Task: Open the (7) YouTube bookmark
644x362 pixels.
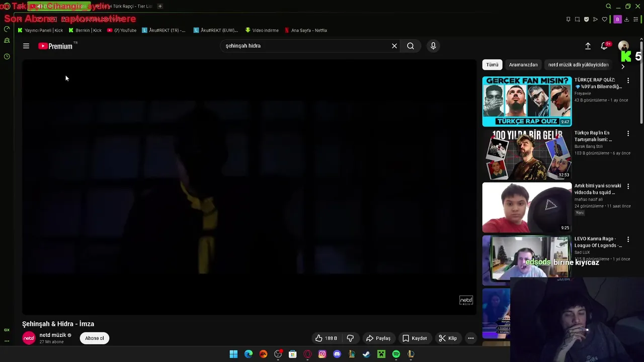Action: pyautogui.click(x=122, y=30)
